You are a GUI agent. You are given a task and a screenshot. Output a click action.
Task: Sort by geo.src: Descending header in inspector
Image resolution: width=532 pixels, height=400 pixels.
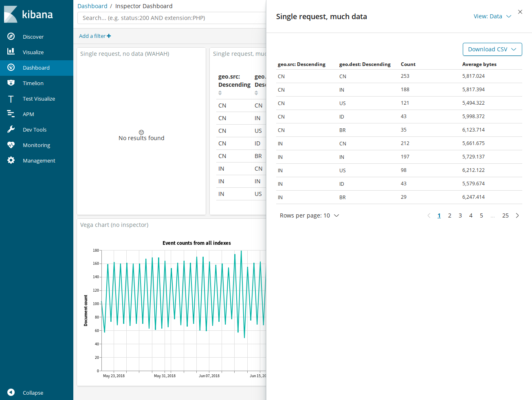point(301,64)
